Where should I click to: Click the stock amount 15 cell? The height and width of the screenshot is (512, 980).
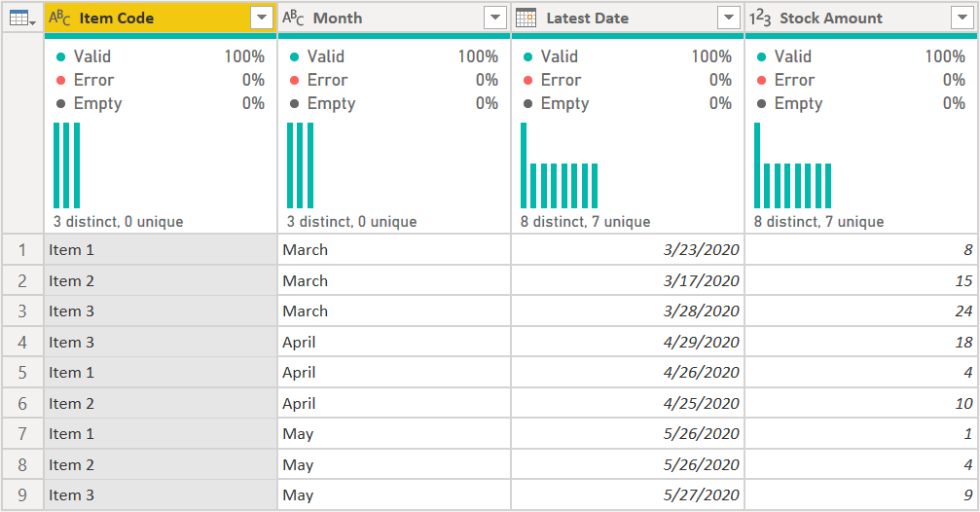862,280
